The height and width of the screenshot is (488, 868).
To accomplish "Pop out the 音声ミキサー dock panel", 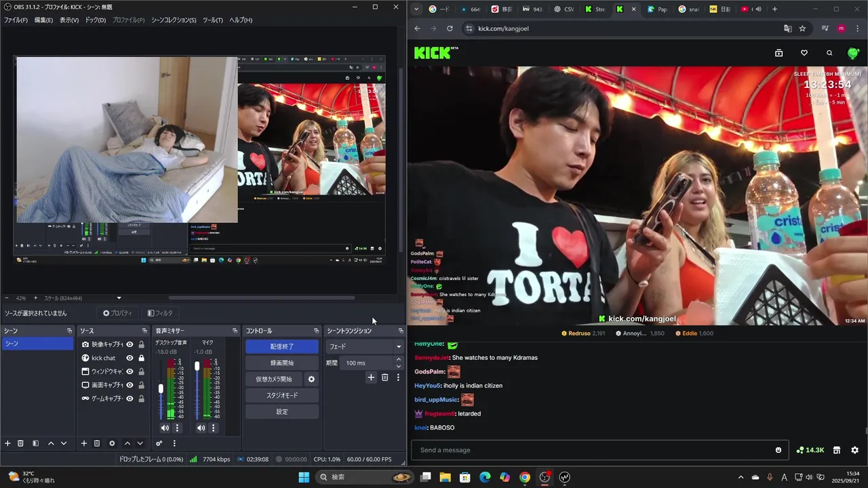I will [x=235, y=331].
